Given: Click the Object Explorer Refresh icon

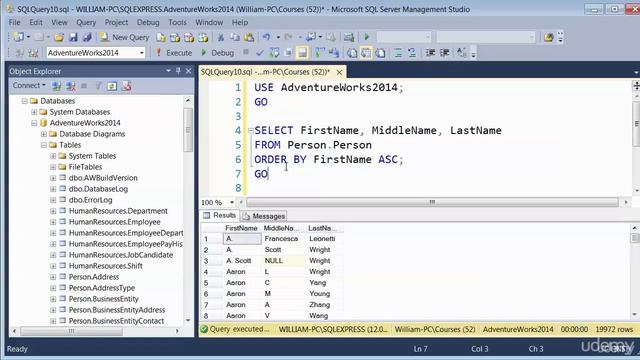Looking at the screenshot, I should [x=112, y=86].
